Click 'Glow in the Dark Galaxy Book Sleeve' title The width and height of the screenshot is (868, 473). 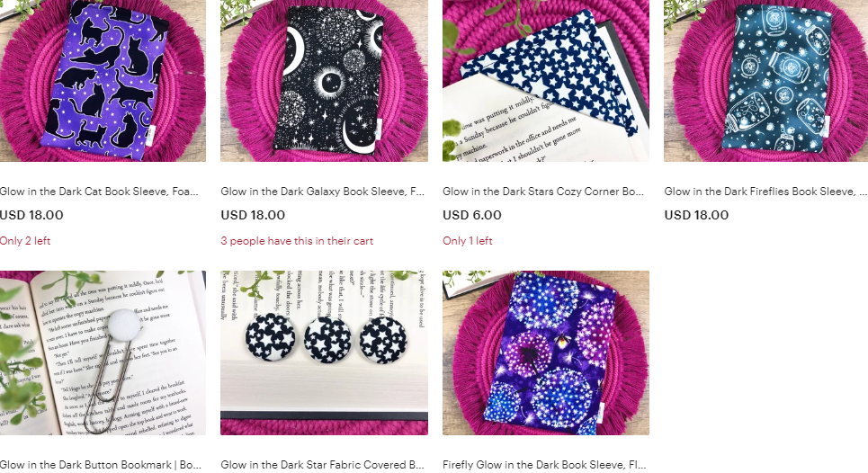[322, 192]
